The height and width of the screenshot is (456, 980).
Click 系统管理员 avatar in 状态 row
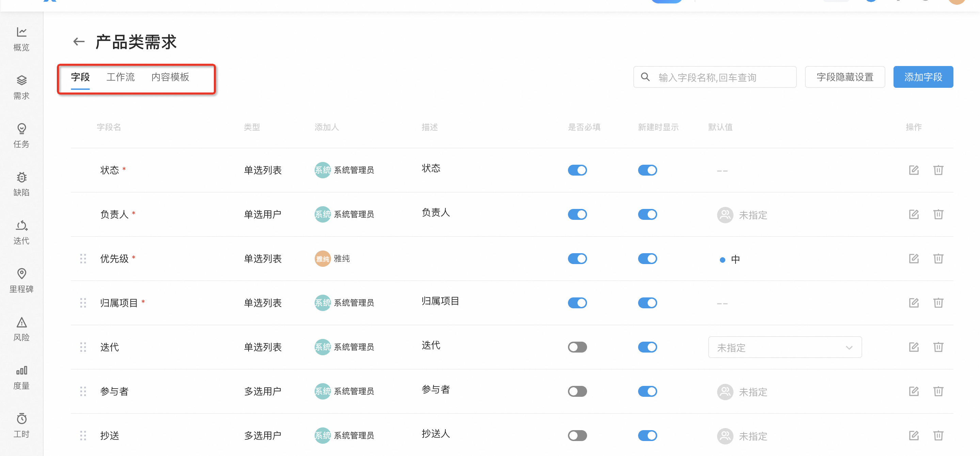point(322,170)
